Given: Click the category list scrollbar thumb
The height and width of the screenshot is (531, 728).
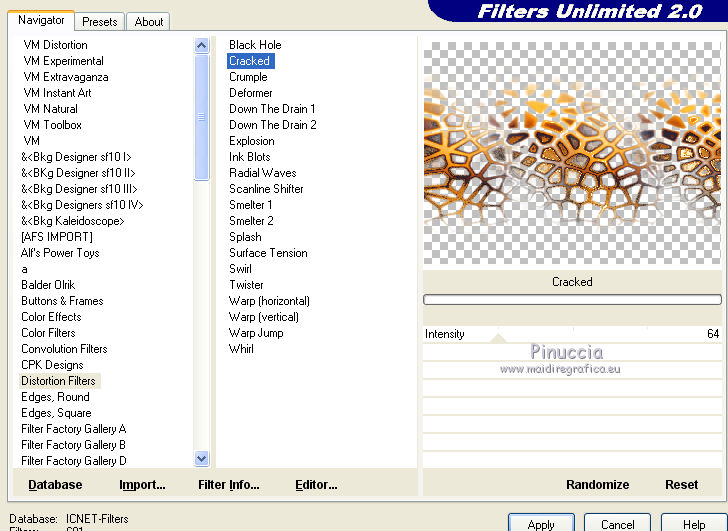Looking at the screenshot, I should [202, 117].
